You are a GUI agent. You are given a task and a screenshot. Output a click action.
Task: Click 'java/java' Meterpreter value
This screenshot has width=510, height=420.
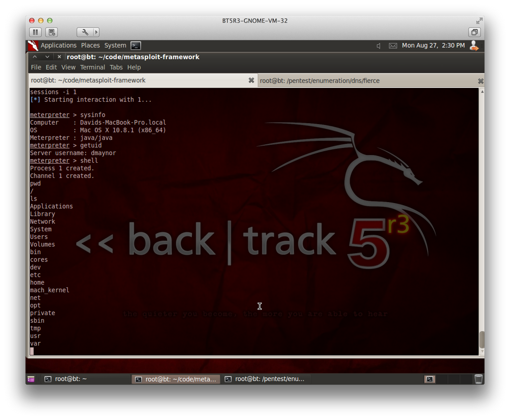point(96,138)
